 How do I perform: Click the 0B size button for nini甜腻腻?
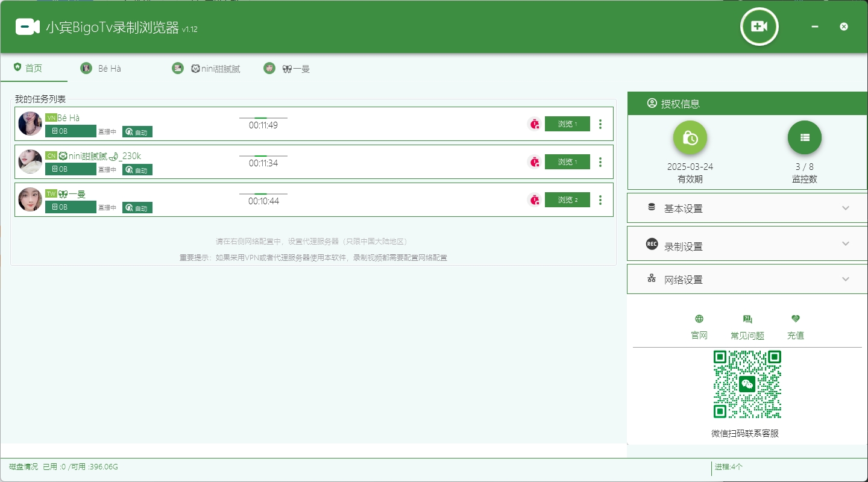coord(71,169)
